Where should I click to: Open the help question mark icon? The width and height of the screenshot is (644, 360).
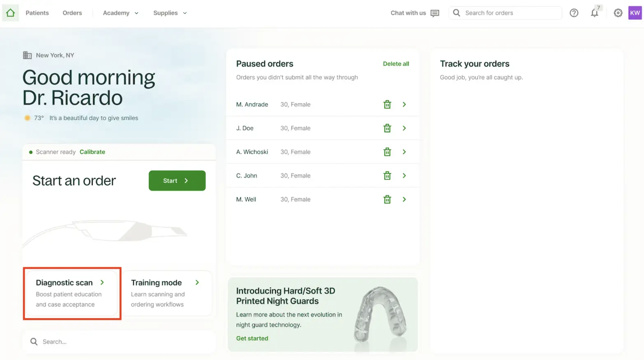pos(574,13)
